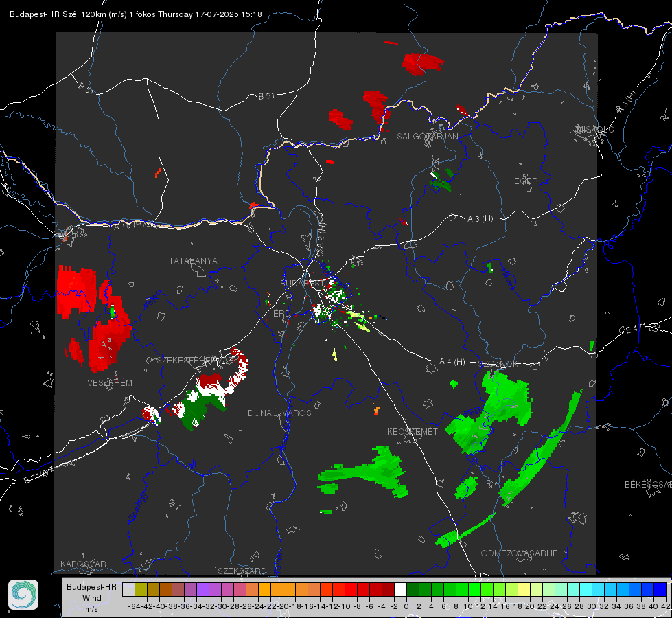This screenshot has width=672, height=618.
Task: Select the SZEKSZÁRD city label
Action: 242,571
